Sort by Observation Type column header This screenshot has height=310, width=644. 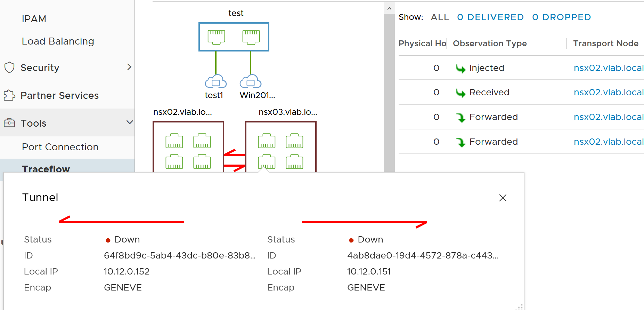[x=490, y=43]
